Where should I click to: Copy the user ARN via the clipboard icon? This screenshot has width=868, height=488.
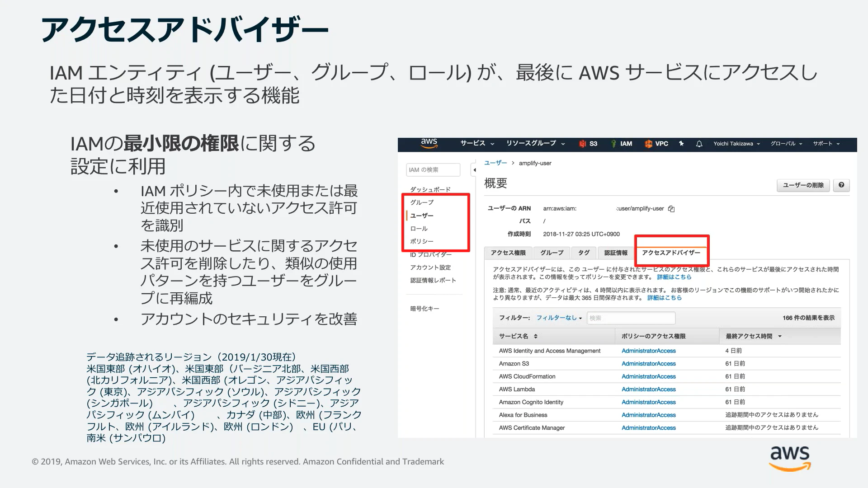pyautogui.click(x=671, y=208)
